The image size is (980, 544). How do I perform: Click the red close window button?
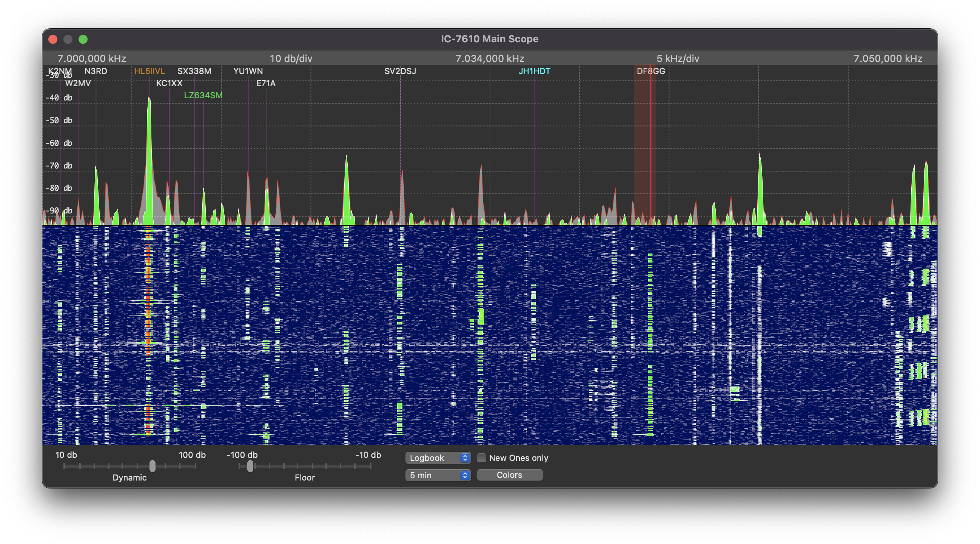point(53,39)
